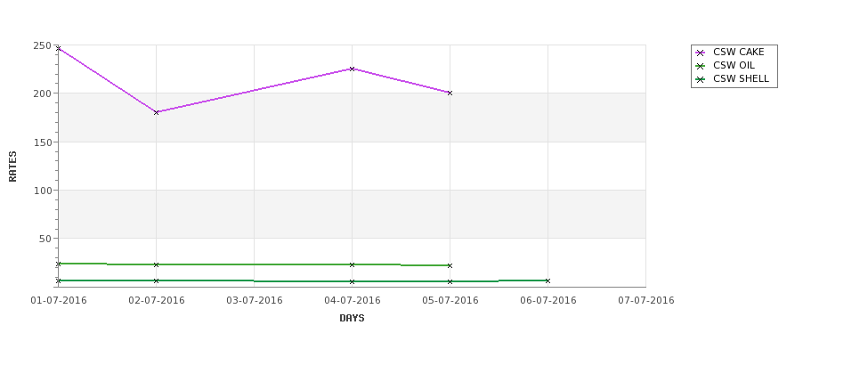This screenshot has height=382, width=868.
Task: Click the CSW CAKE legend label
Action: (x=738, y=52)
